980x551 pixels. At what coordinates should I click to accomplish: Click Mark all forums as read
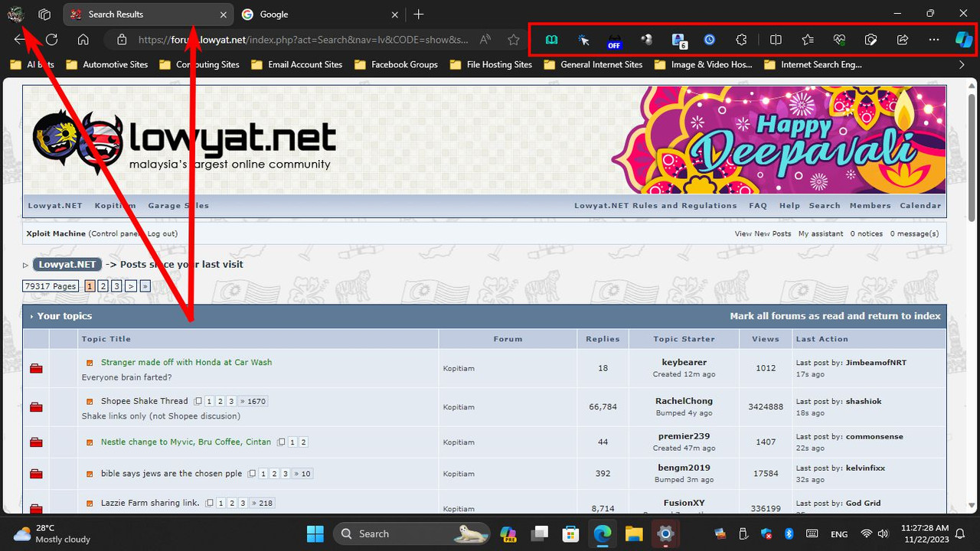click(835, 315)
